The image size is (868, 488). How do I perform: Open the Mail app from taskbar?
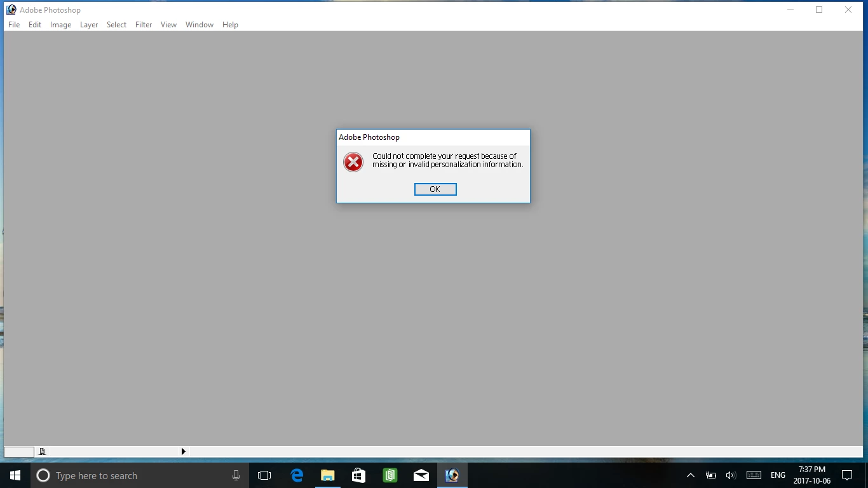pyautogui.click(x=421, y=475)
